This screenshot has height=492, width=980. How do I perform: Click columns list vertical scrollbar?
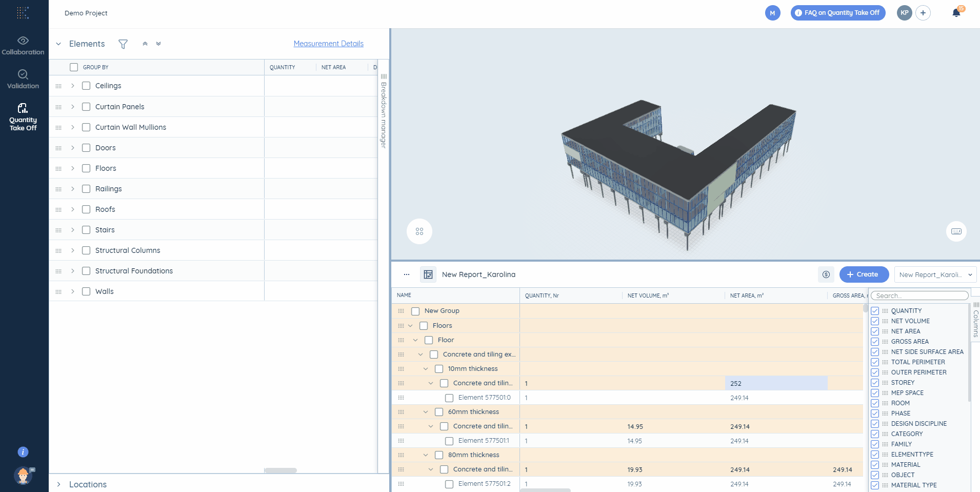coord(969,352)
